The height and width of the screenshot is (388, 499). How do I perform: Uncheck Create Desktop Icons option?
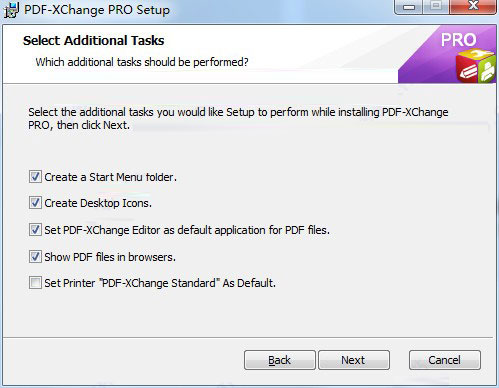35,203
